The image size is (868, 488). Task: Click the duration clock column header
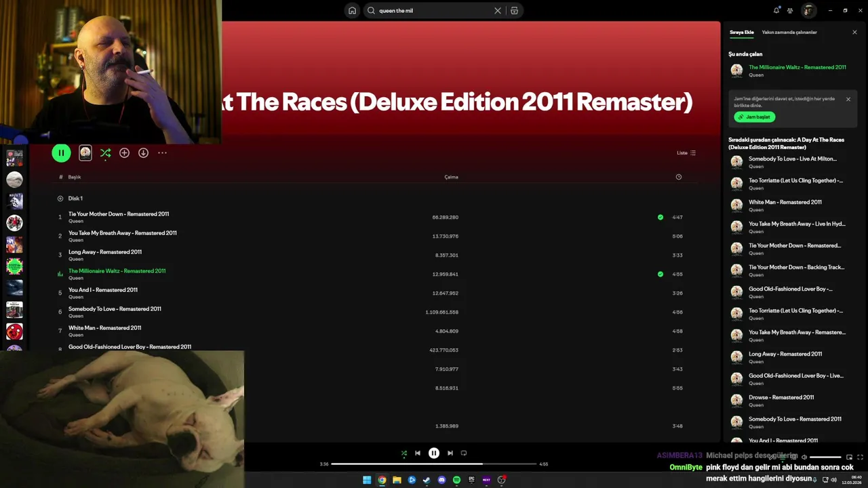[x=678, y=177]
